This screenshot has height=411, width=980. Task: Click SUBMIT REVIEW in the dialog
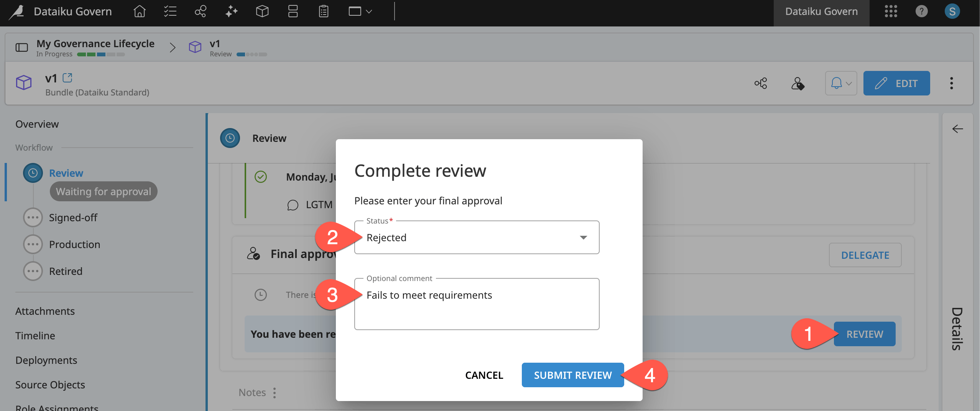(x=572, y=375)
